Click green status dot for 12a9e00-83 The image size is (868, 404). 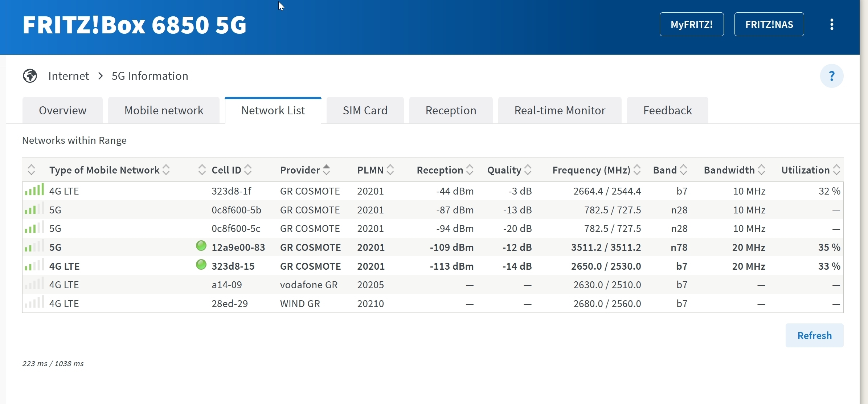pos(201,246)
